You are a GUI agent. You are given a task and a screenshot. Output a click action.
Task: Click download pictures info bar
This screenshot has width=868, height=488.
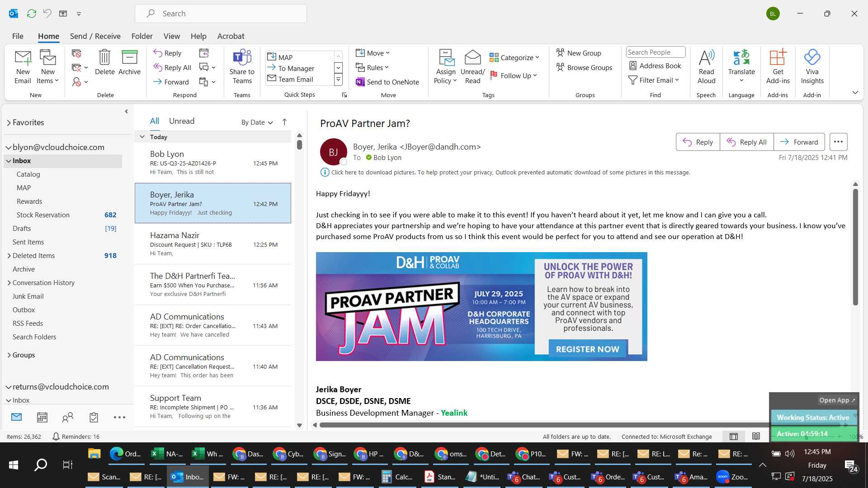(x=505, y=172)
